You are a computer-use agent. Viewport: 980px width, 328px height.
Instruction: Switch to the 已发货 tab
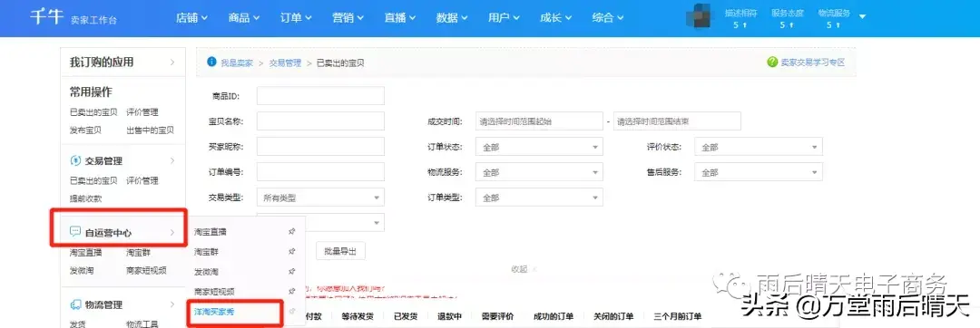click(x=405, y=316)
